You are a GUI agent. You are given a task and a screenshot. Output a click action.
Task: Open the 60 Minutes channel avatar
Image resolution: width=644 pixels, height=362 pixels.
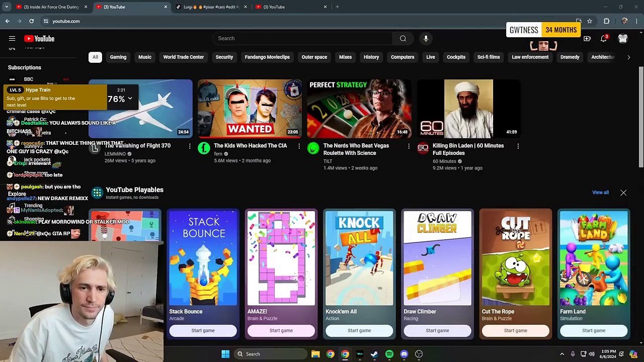click(x=423, y=148)
